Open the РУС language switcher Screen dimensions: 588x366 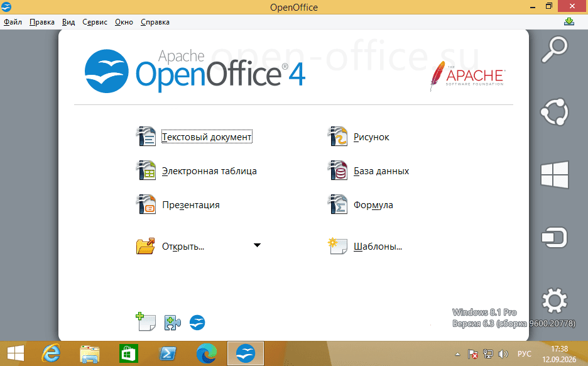coord(525,353)
